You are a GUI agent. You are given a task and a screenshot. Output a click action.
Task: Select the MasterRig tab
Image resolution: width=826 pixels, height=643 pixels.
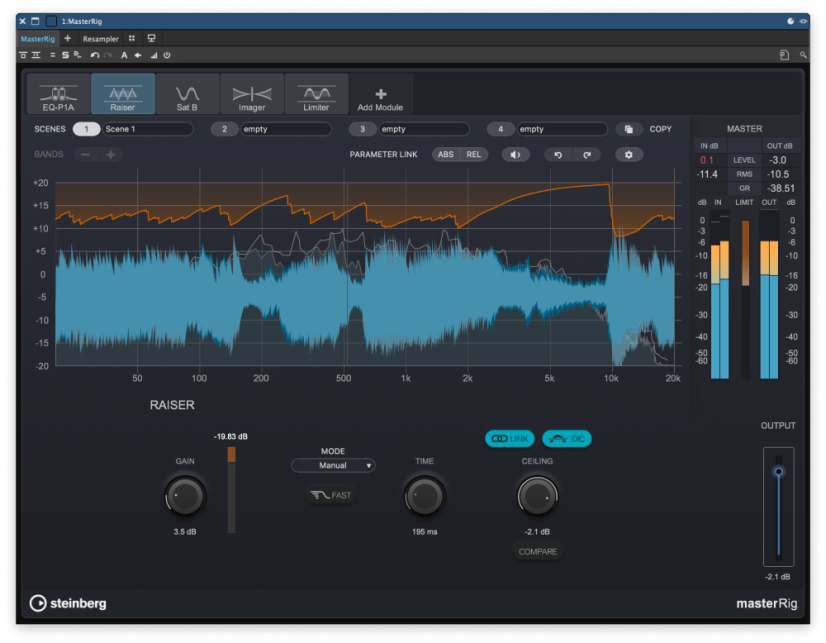[x=38, y=38]
